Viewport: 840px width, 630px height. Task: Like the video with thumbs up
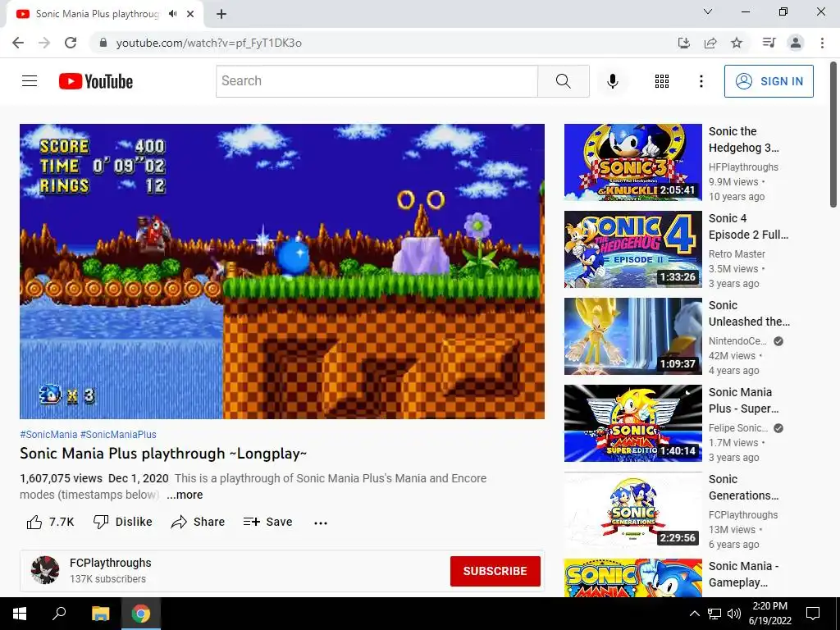pyautogui.click(x=50, y=522)
